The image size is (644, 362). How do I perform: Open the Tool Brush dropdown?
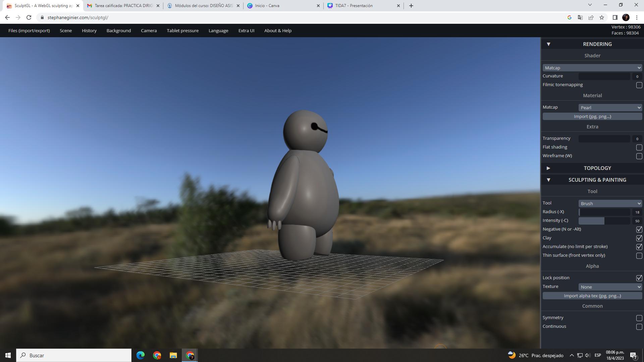coord(610,203)
